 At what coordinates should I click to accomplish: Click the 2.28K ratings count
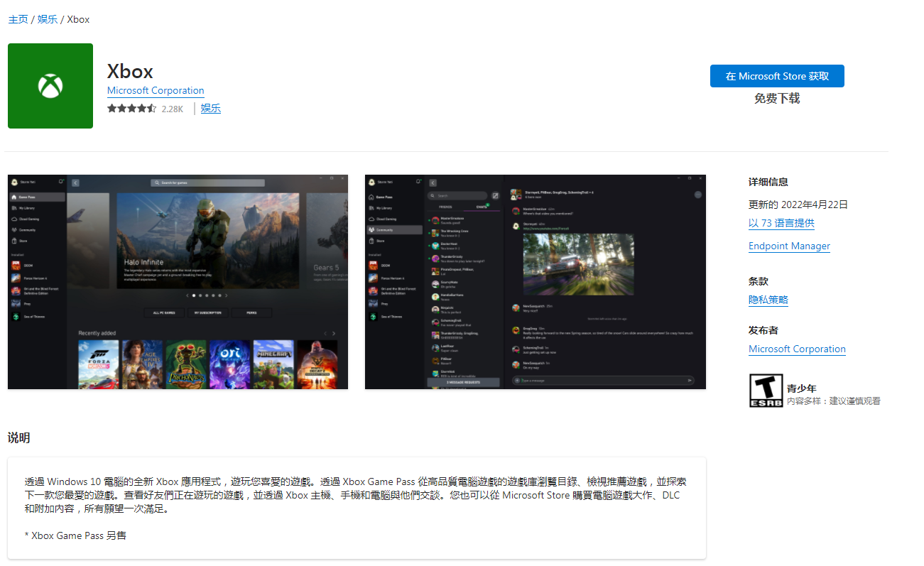pos(173,109)
